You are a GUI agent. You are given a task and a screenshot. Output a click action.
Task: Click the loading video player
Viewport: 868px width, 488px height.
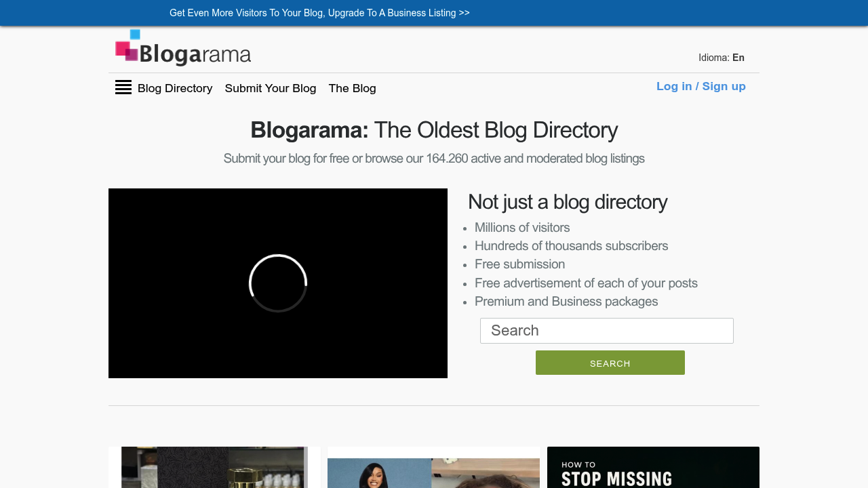pyautogui.click(x=278, y=283)
